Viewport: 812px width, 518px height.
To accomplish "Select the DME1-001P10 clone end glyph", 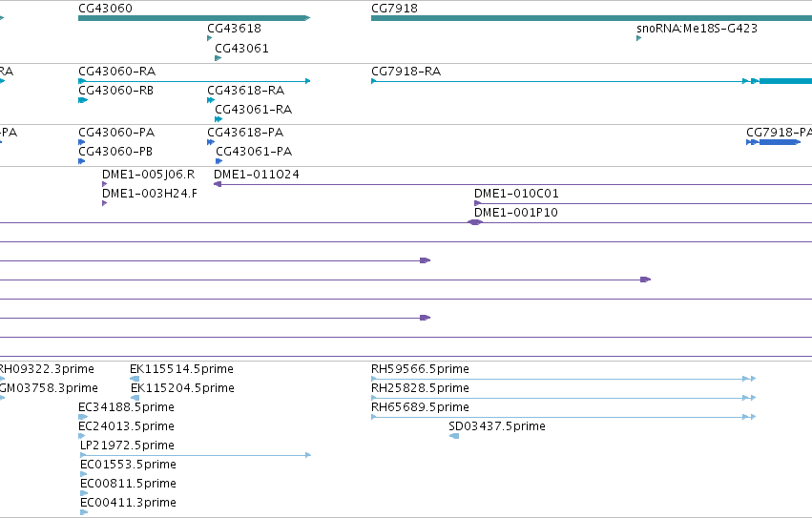I will pyautogui.click(x=475, y=222).
